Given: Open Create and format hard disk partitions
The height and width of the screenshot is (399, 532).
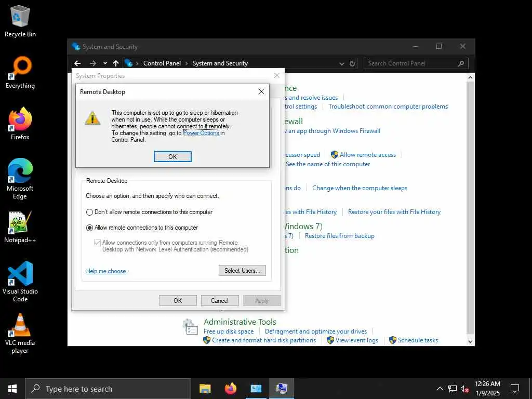Looking at the screenshot, I should pos(263,340).
